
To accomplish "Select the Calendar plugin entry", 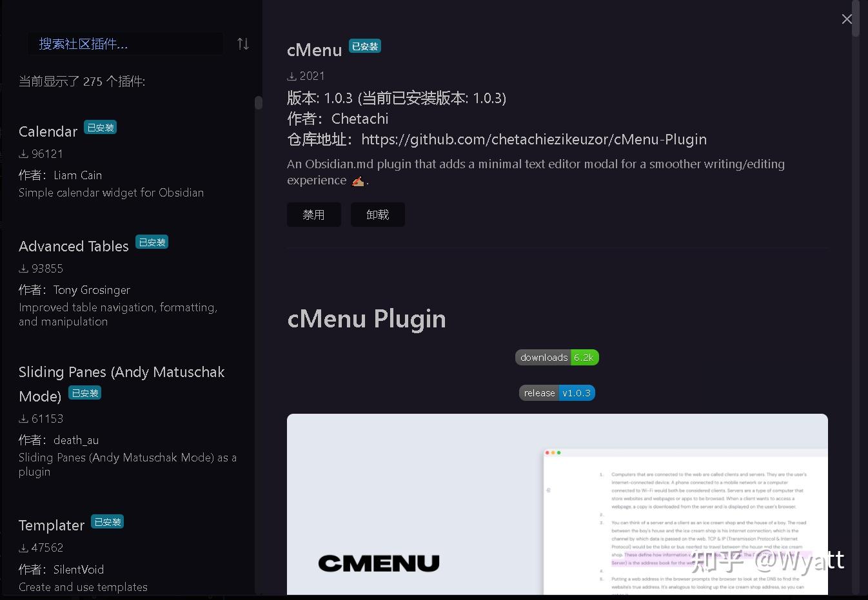I will click(x=48, y=131).
